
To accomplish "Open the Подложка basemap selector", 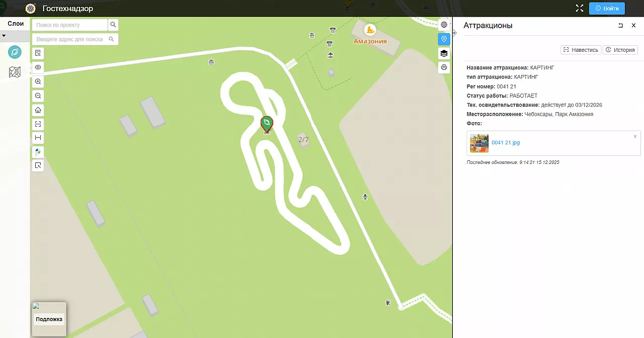I will [49, 319].
